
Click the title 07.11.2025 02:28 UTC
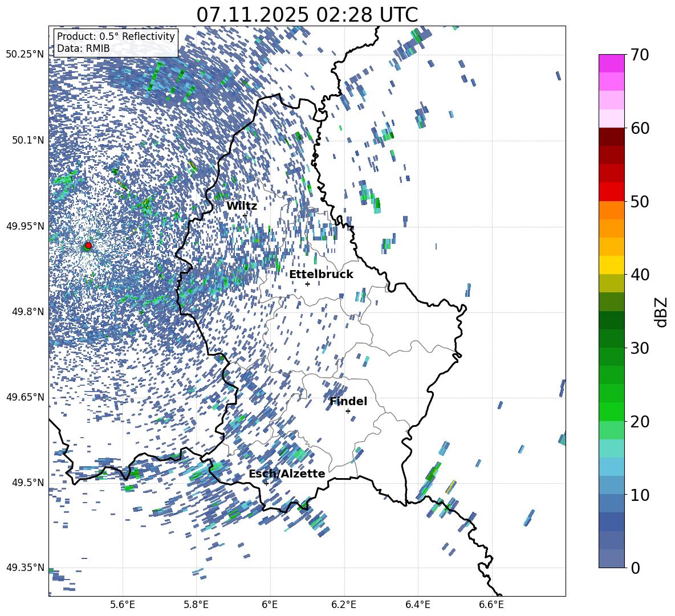pos(307,15)
